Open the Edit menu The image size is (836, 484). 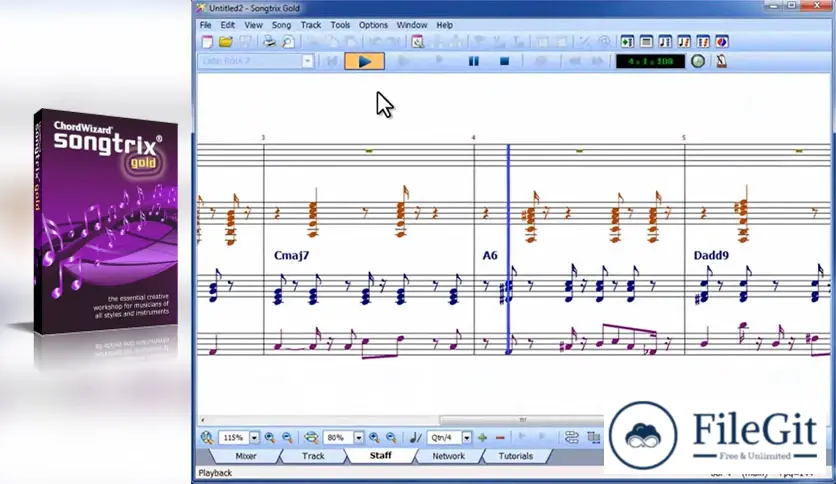[228, 25]
